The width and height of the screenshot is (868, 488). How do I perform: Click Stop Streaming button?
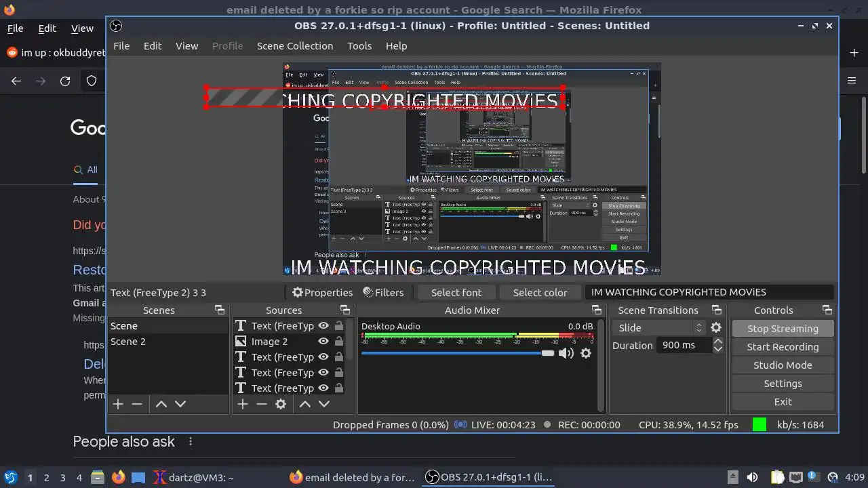(x=783, y=329)
